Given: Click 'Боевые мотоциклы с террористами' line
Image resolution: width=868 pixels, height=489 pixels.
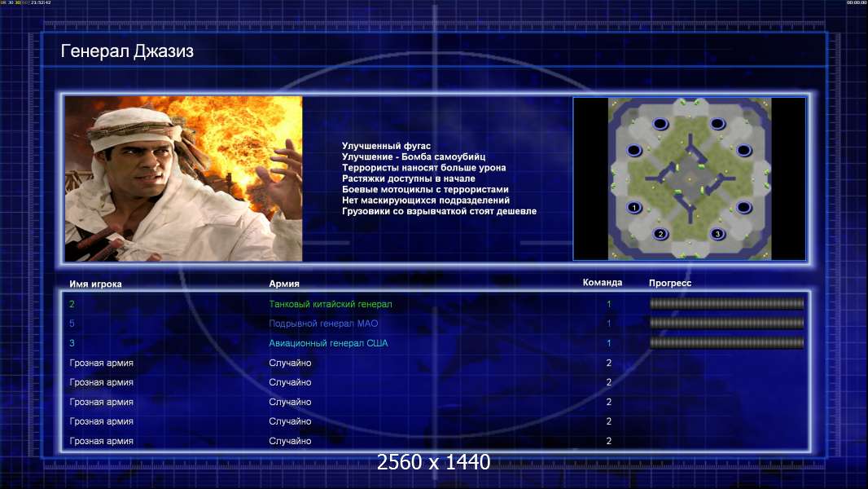Looking at the screenshot, I should [x=425, y=189].
